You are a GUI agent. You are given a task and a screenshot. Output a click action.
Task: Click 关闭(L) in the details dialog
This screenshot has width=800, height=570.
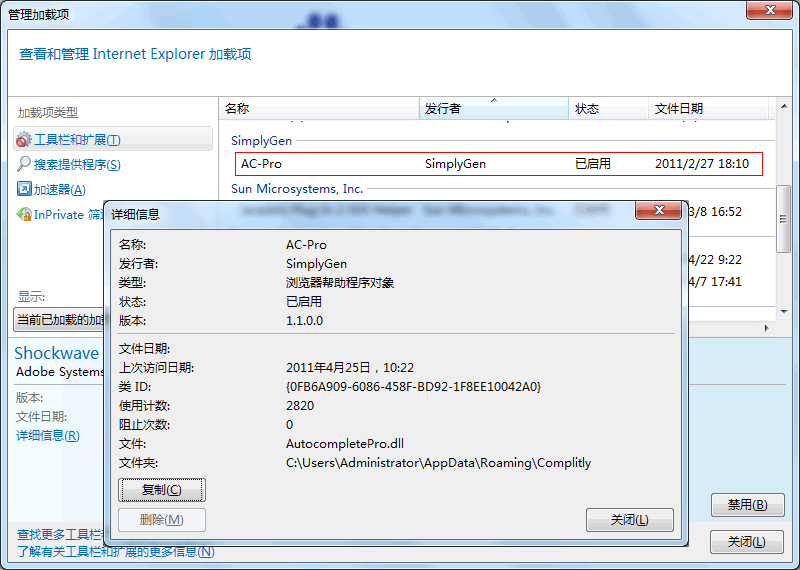(x=630, y=520)
